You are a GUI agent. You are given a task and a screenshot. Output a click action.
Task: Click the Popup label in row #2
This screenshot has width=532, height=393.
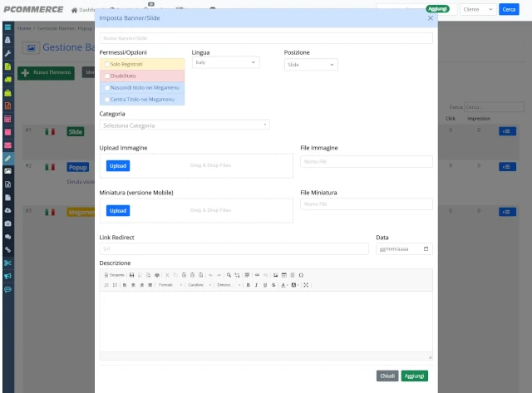[77, 167]
